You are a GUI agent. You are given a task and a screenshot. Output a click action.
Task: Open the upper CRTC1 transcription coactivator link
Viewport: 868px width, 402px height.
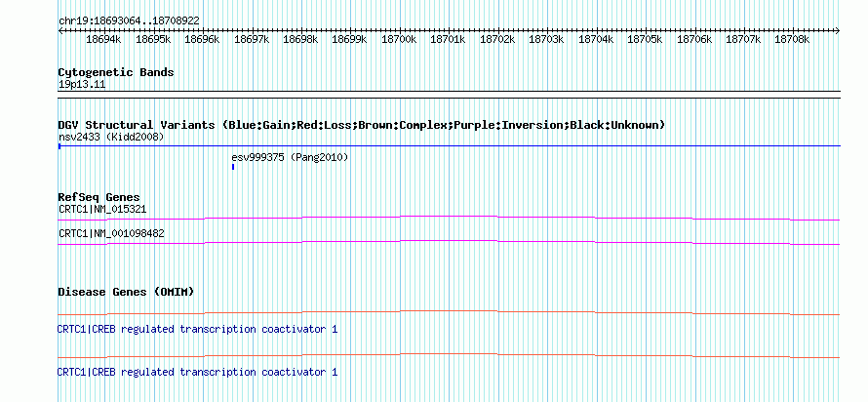pos(198,330)
